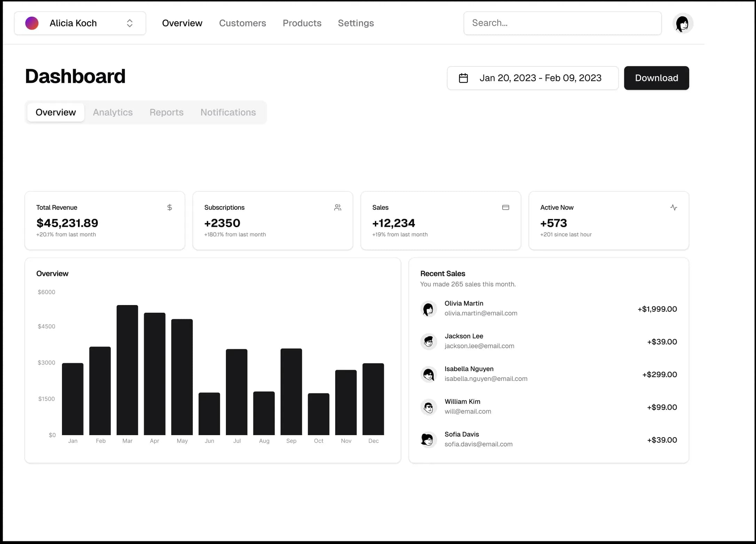The width and height of the screenshot is (756, 544).
Task: Open Customers in the top navigation
Action: [242, 23]
